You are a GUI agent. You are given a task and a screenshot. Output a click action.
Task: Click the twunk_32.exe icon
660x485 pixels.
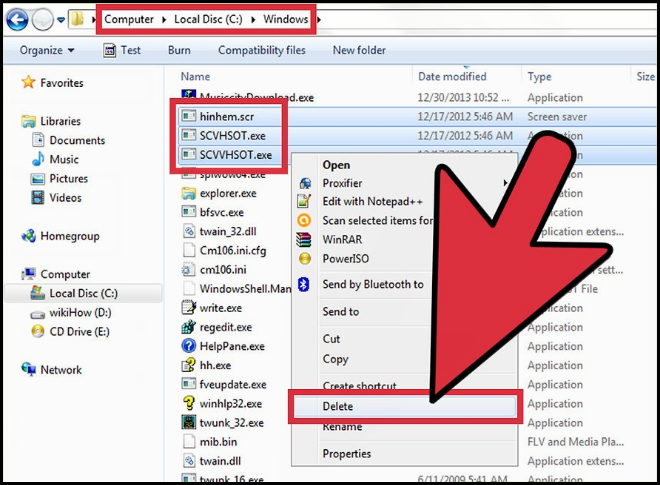[189, 422]
